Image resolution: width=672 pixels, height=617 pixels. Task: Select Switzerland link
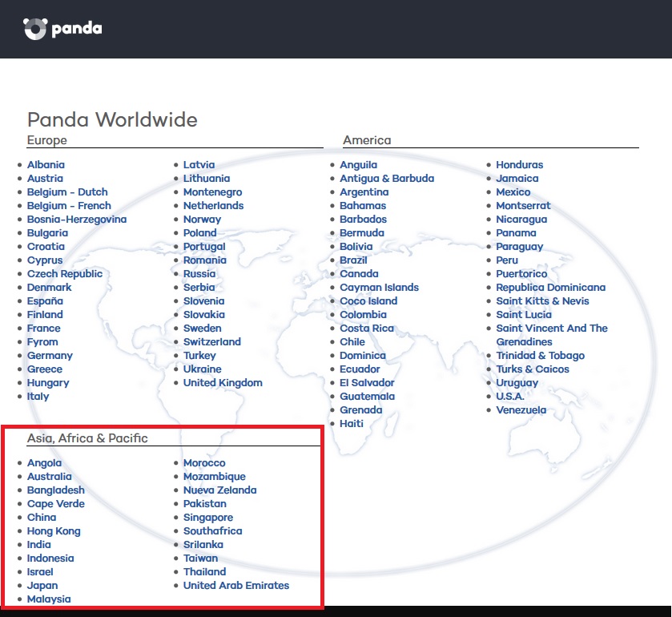(212, 342)
